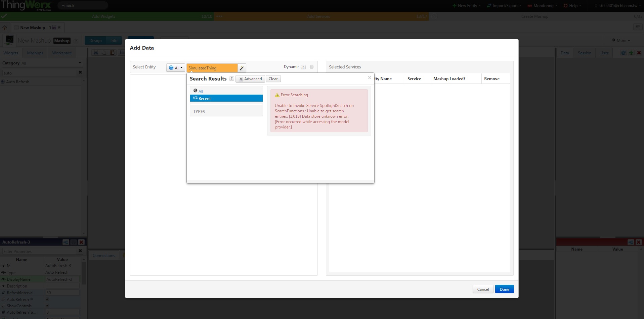Open the Help menu

[x=572, y=6]
